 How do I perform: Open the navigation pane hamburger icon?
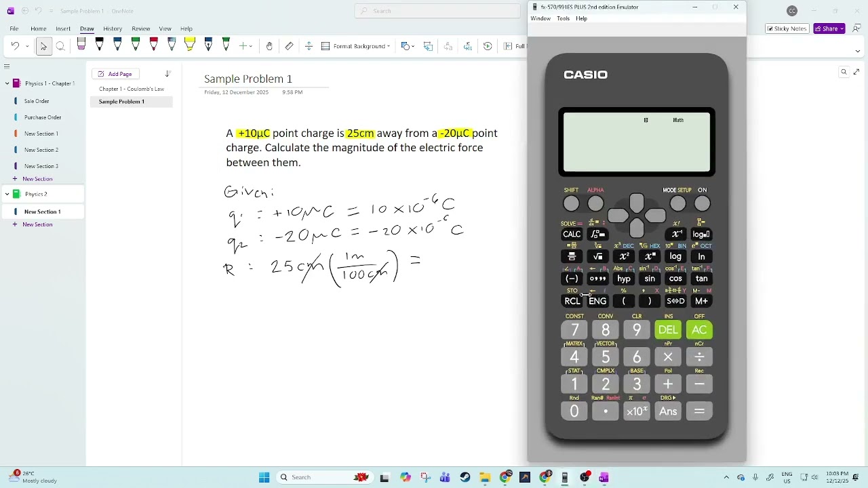(x=7, y=66)
